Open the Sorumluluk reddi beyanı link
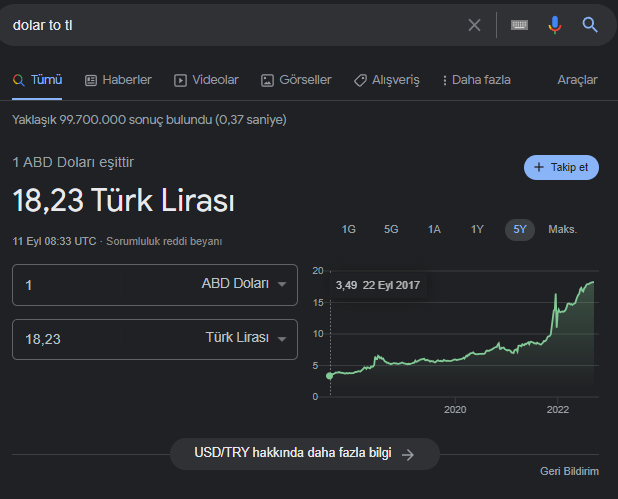This screenshot has width=618, height=499. point(164,241)
